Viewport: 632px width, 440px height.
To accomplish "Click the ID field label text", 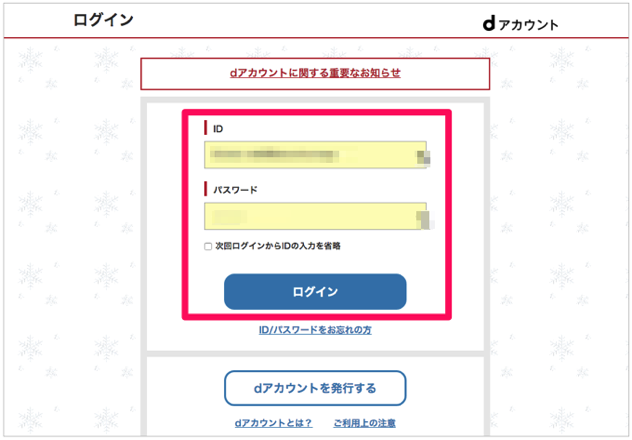I will (x=218, y=128).
